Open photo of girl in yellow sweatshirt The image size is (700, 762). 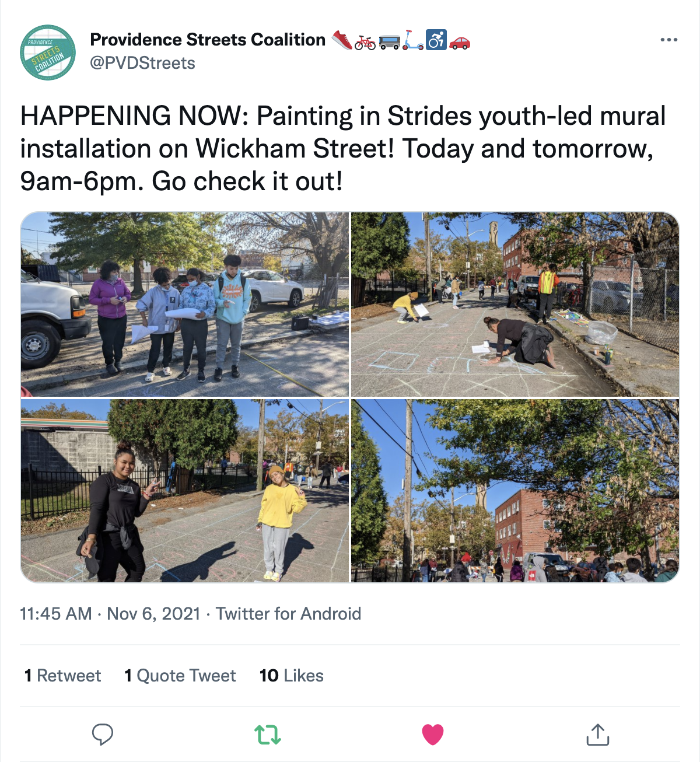[185, 491]
